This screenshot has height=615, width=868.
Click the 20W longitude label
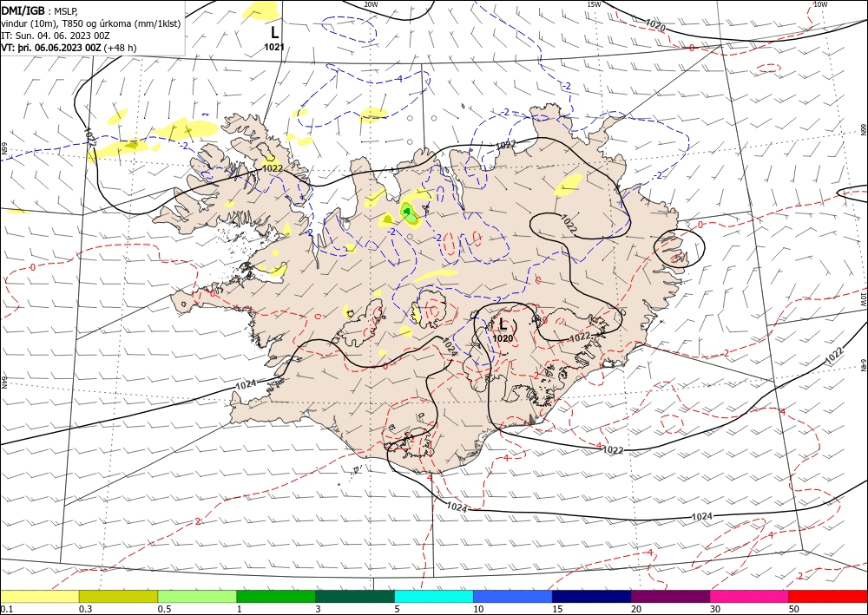point(371,4)
